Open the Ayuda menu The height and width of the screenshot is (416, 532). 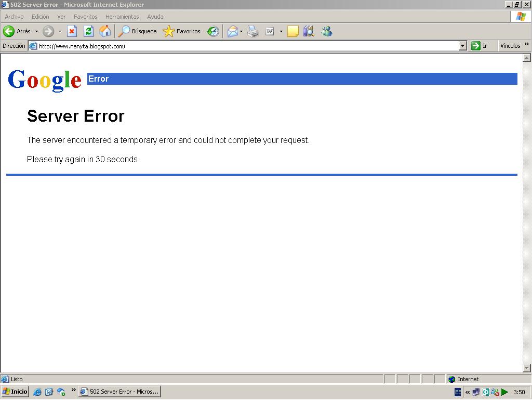tap(155, 17)
